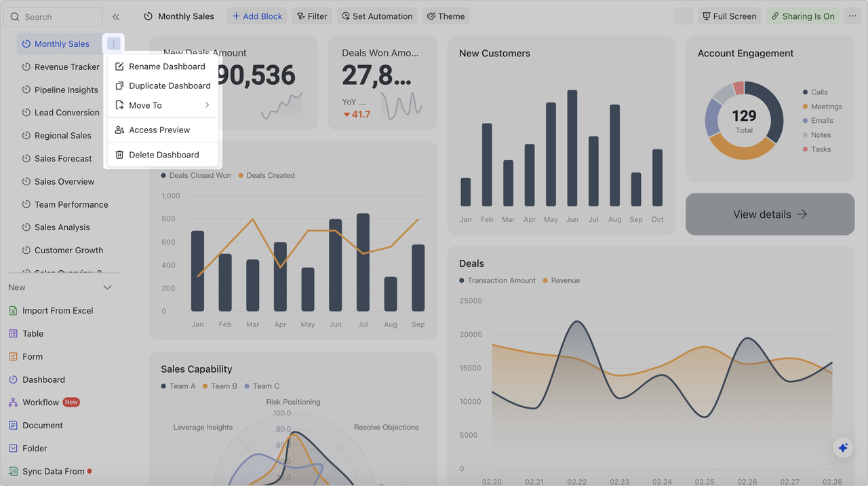Toggle the Calls legend in Account Engagement
The width and height of the screenshot is (868, 486).
click(815, 92)
